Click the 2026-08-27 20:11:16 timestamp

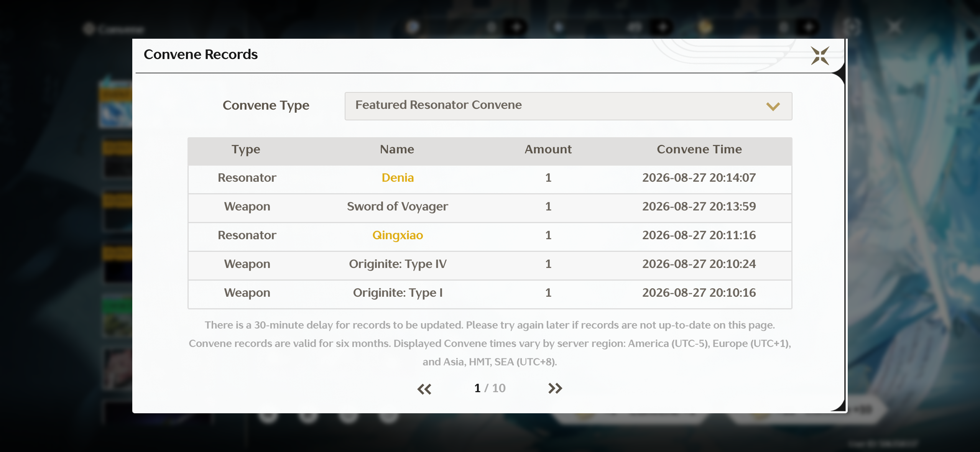[x=699, y=235]
